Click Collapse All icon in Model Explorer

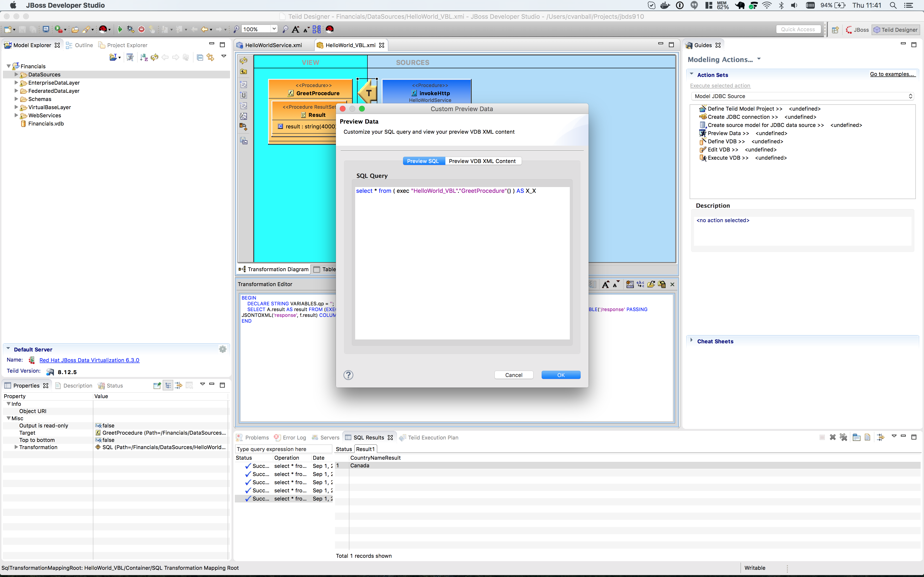(200, 57)
